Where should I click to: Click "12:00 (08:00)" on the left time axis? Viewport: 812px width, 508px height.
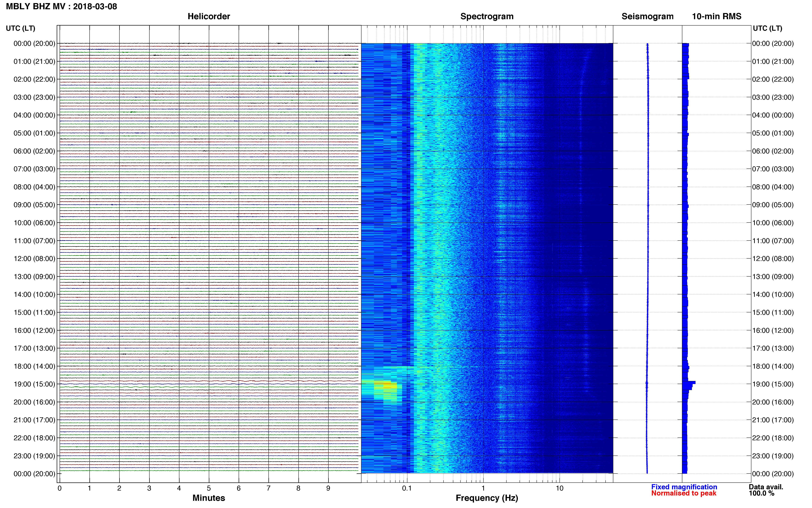pos(34,259)
